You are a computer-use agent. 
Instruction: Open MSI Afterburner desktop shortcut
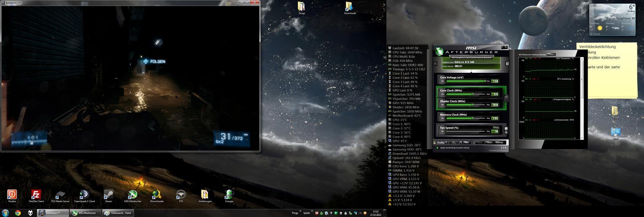tap(133, 195)
